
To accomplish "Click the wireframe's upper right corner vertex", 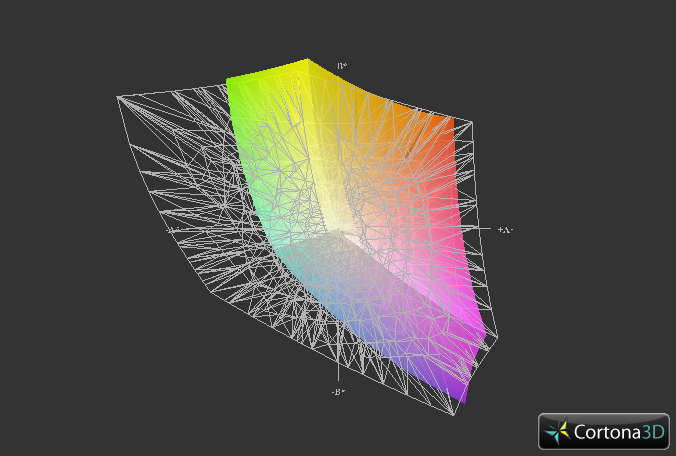I will [x=471, y=126].
